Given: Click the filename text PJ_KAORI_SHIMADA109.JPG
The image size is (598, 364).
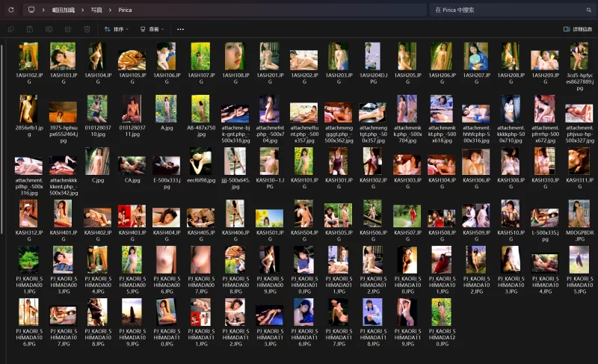Looking at the screenshot, I should tap(132, 338).
